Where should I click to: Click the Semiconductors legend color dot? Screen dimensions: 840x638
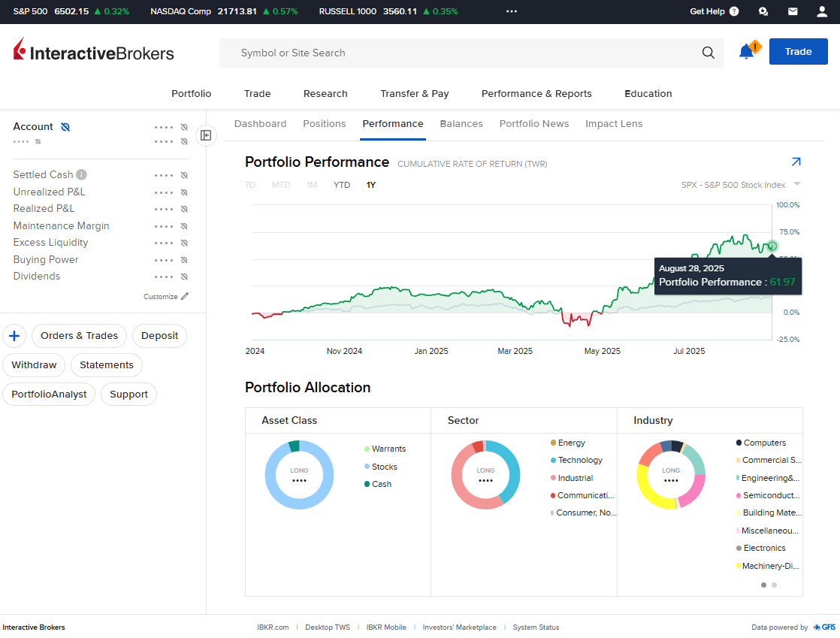(739, 495)
